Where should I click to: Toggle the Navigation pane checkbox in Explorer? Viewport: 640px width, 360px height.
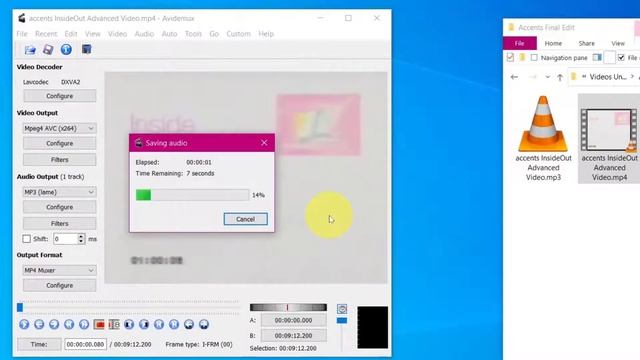(x=534, y=58)
